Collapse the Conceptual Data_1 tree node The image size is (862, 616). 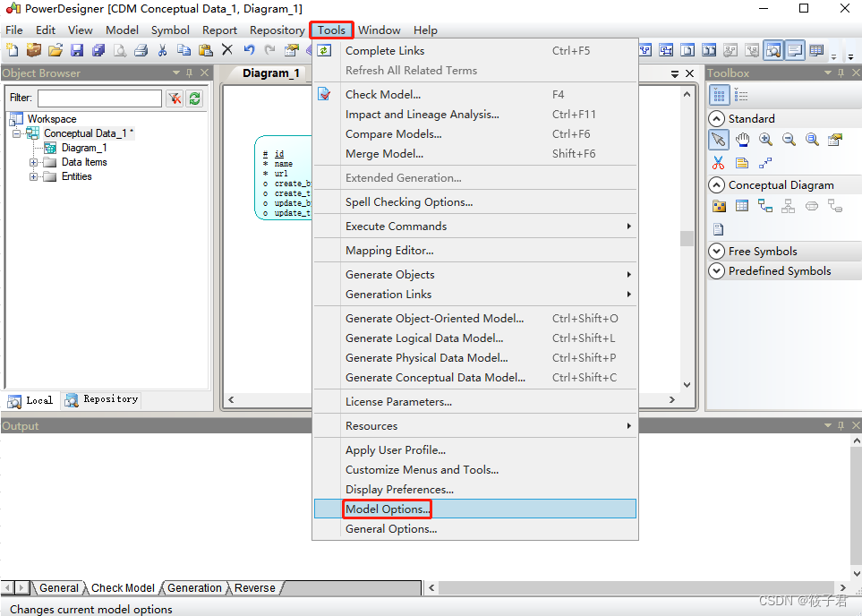pos(16,133)
